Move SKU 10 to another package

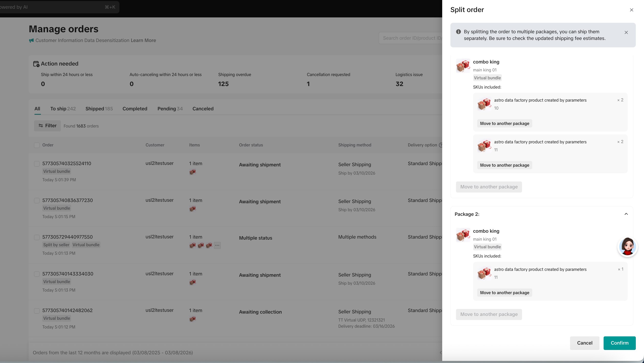[504, 123]
